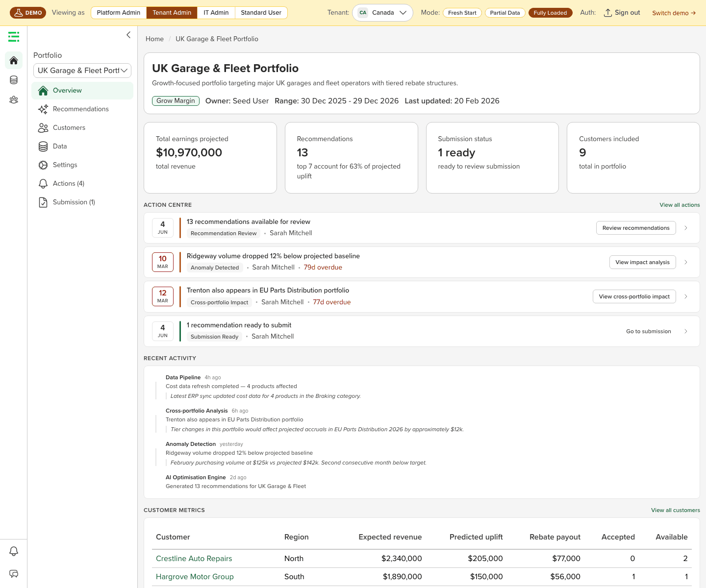
Task: Click Review recommendations button
Action: click(x=636, y=228)
